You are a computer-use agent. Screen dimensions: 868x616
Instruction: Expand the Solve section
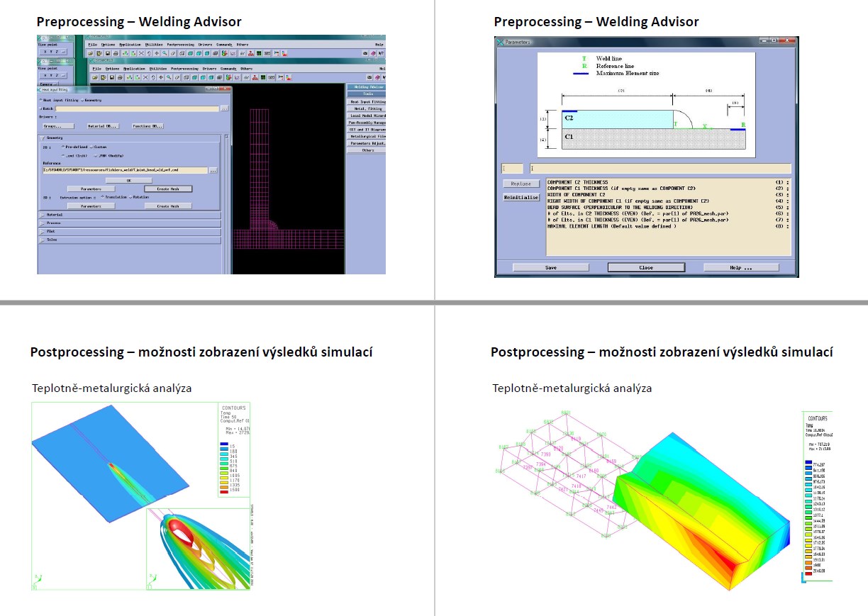point(43,240)
